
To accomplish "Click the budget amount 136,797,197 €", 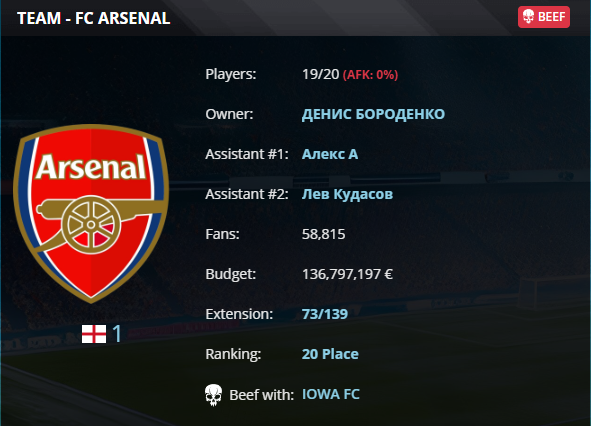I will click(x=347, y=274).
